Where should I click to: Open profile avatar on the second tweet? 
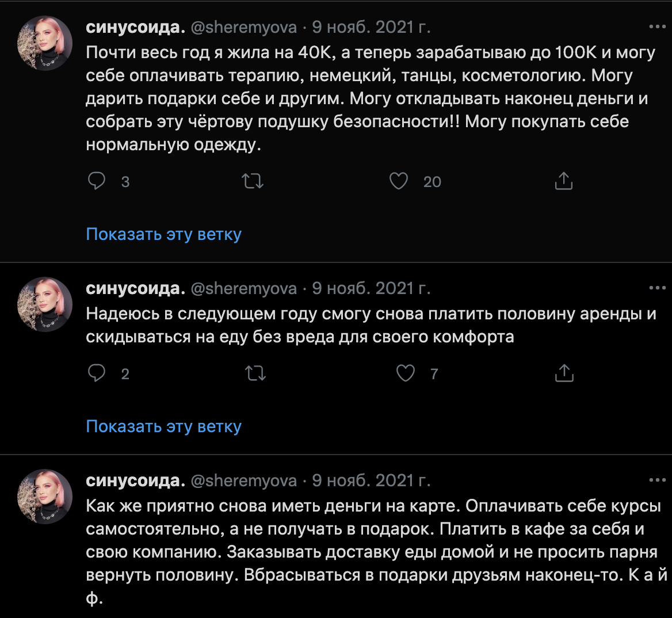coord(45,304)
